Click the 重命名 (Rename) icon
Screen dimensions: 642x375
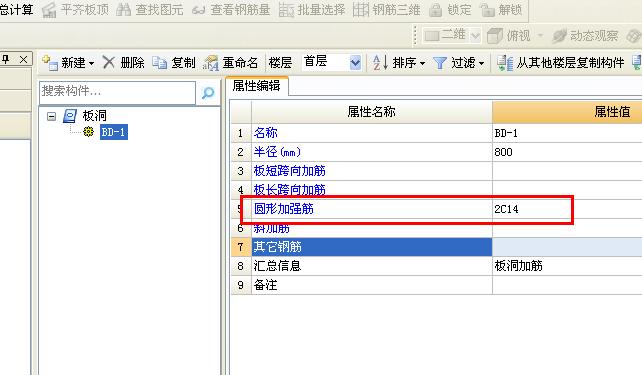(210, 63)
